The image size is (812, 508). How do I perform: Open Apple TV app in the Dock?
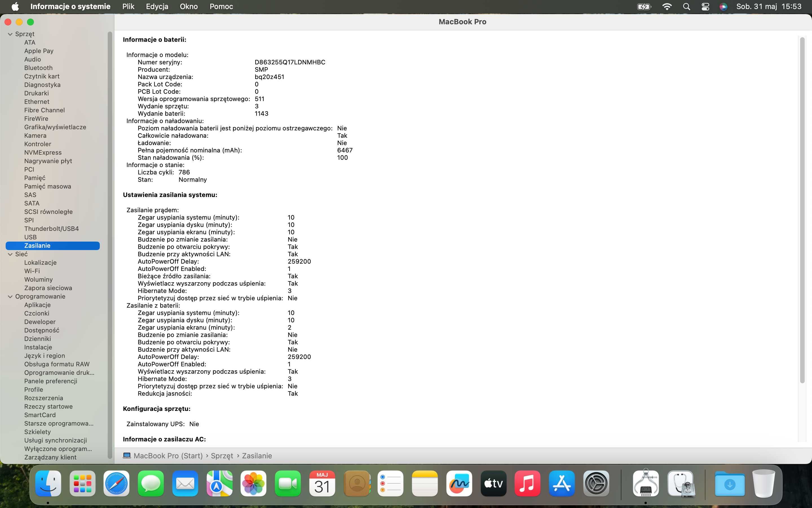coord(493,483)
